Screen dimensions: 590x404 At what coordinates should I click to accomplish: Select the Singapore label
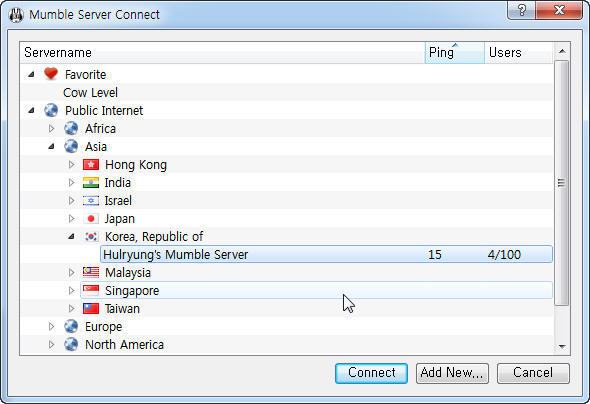[x=132, y=290]
